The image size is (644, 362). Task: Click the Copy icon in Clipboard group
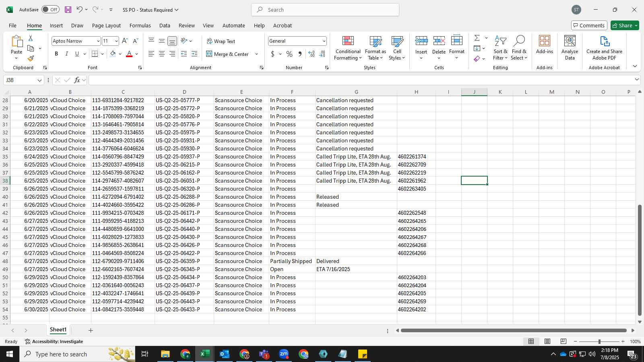tap(31, 48)
